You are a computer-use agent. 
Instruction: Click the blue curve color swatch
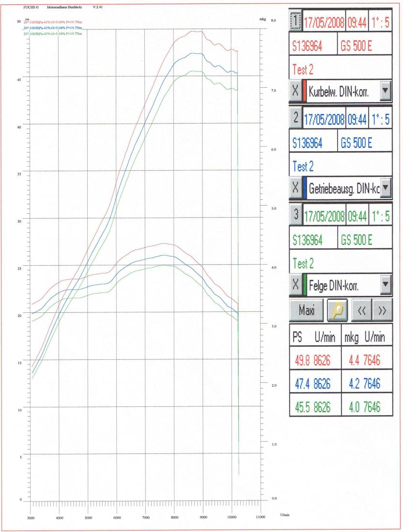coord(305,188)
